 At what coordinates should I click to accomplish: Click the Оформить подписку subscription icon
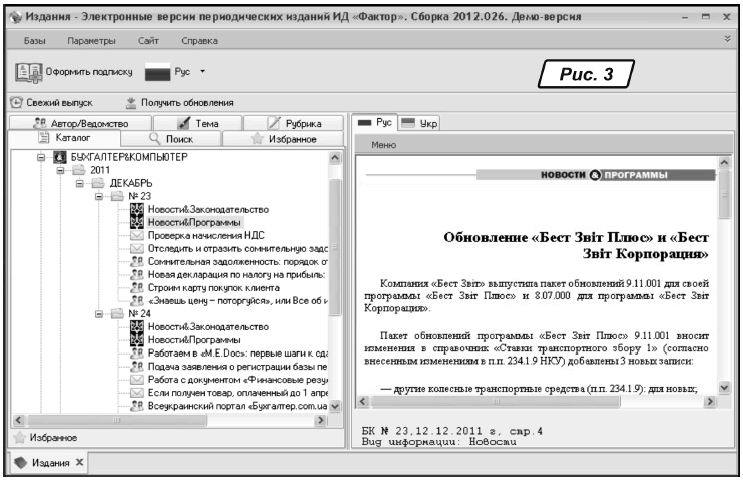(27, 73)
